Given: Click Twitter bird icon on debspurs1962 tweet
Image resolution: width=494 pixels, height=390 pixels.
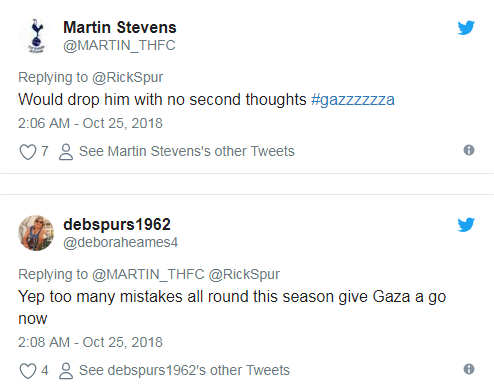Looking at the screenshot, I should click(x=466, y=225).
